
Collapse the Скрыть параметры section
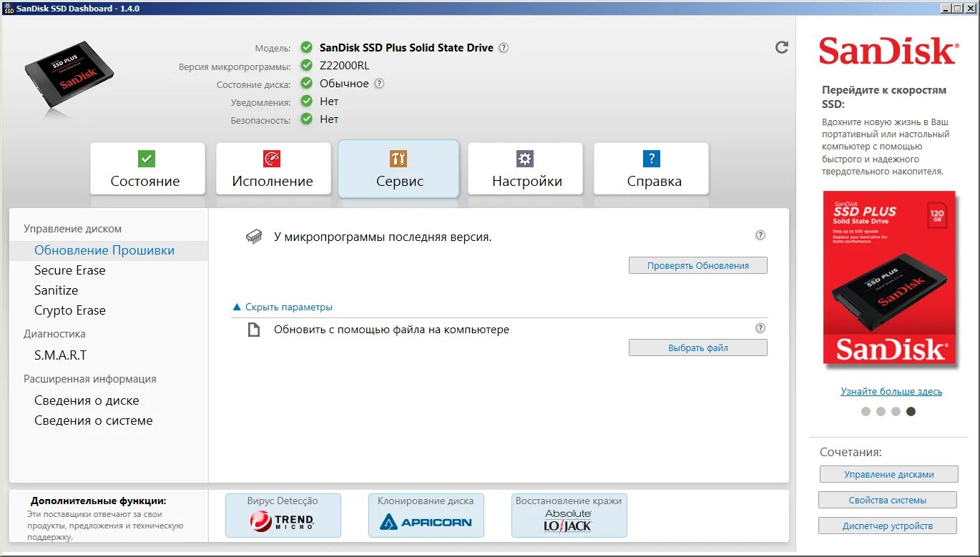[x=283, y=307]
